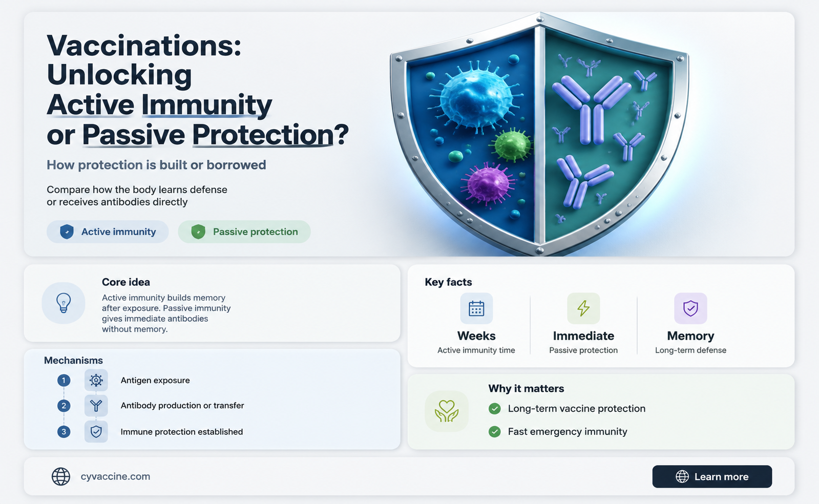Click the subtitle How protection is built or borrowed
The height and width of the screenshot is (504, 819).
156,165
